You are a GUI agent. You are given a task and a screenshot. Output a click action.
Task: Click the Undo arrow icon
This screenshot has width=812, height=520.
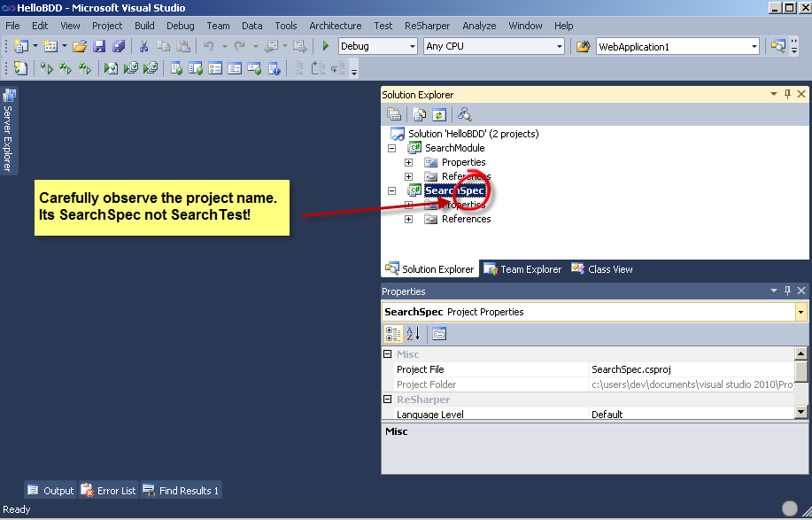pos(209,46)
